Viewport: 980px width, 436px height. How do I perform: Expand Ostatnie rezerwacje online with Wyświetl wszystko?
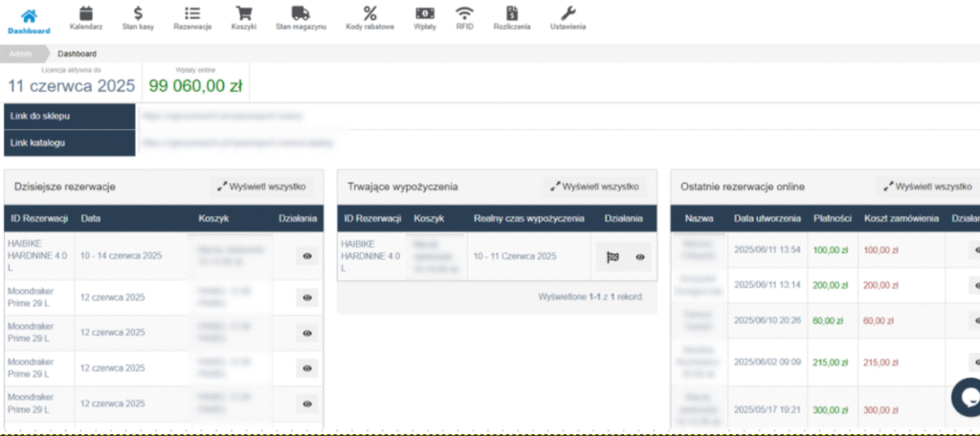pyautogui.click(x=927, y=186)
